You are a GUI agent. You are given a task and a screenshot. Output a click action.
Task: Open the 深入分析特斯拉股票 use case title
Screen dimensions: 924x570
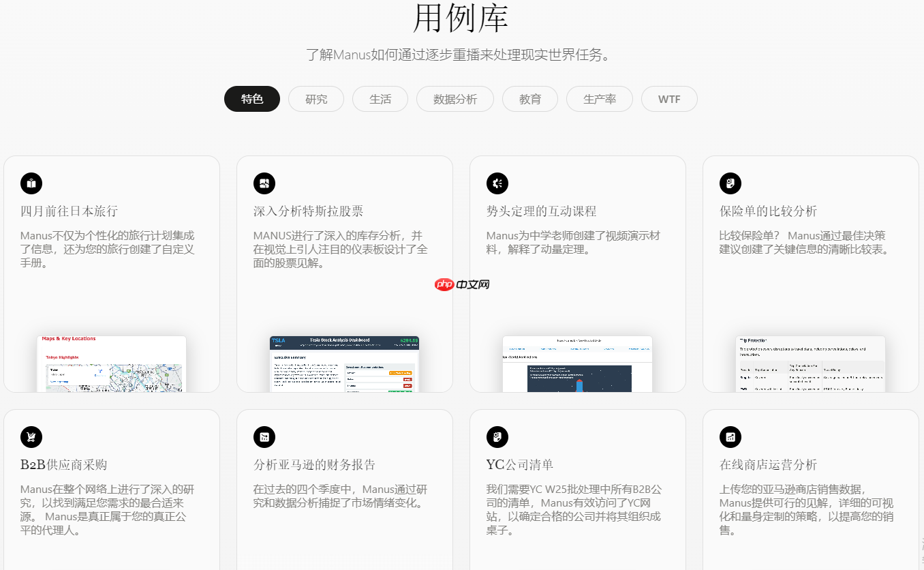pyautogui.click(x=309, y=211)
